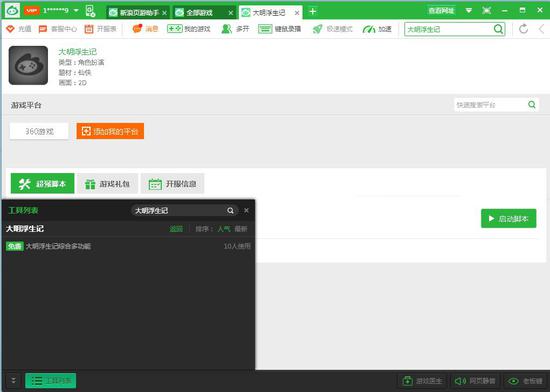
Task: Switch to the 开服信息 server info tab
Action: click(172, 184)
